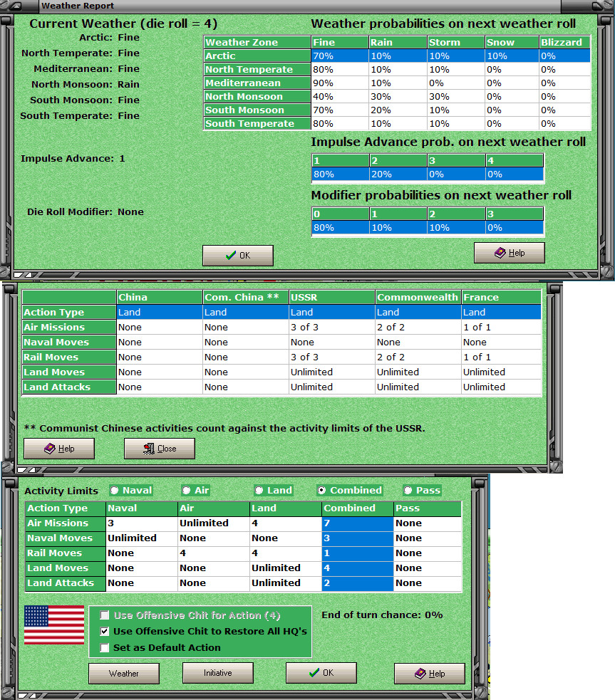Click the Mediterranean Fine 90% cell

340,83
